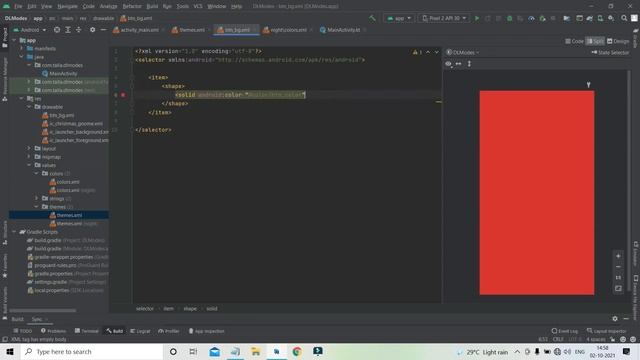Zoom out the drawable preview

(x=618, y=267)
